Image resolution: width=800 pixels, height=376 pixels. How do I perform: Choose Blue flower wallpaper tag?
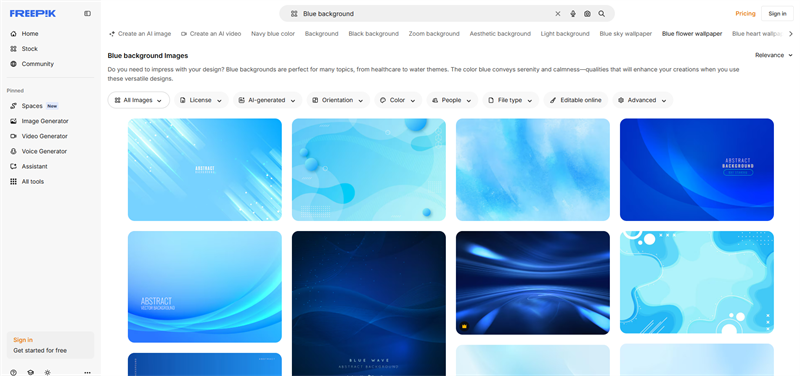pyautogui.click(x=692, y=34)
